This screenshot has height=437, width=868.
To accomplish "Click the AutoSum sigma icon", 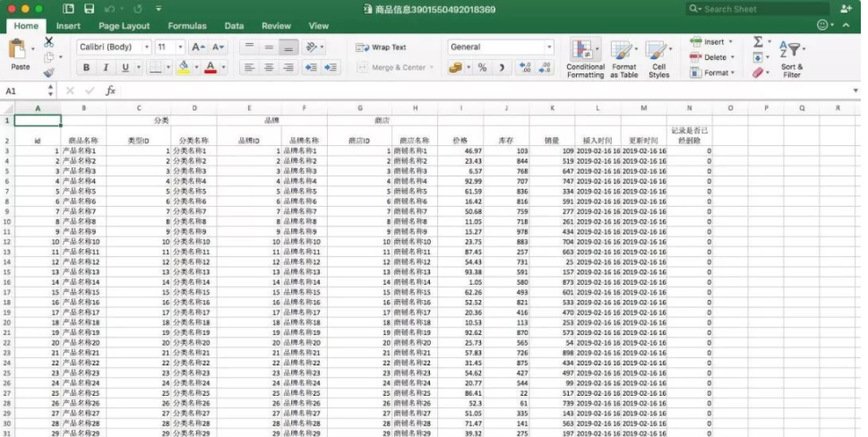I will coord(758,41).
